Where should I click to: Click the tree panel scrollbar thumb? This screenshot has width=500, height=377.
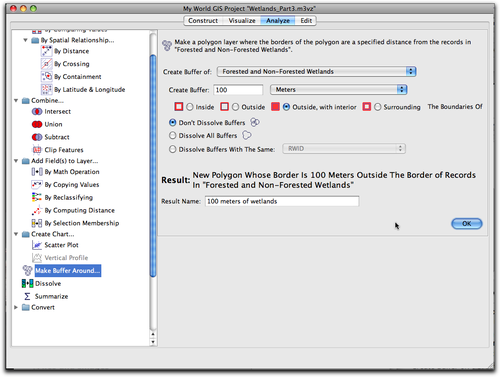click(x=153, y=166)
